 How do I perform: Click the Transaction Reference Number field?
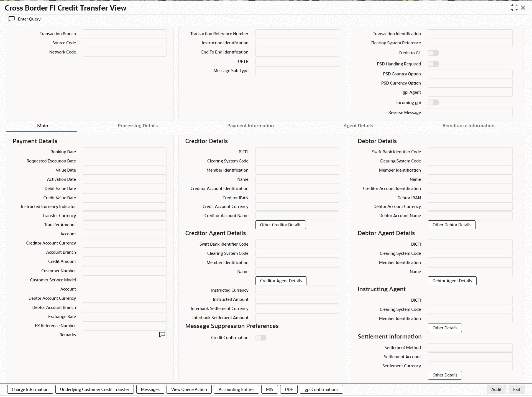(x=297, y=34)
